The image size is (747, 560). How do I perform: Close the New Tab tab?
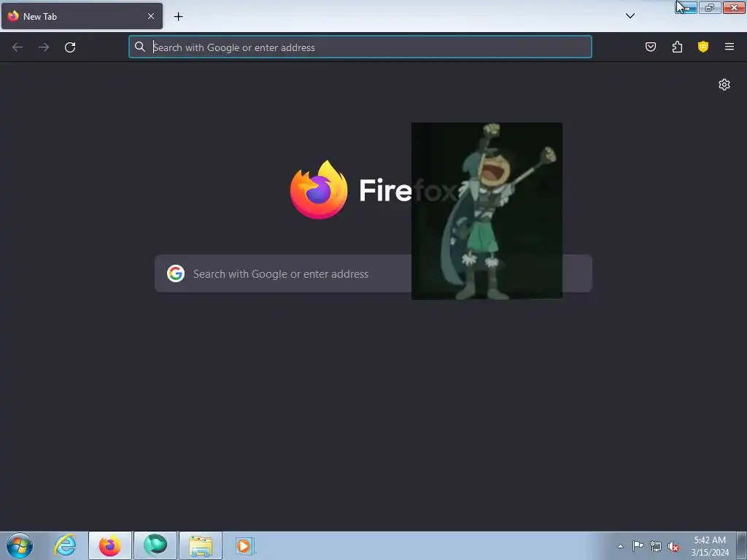[x=151, y=16]
